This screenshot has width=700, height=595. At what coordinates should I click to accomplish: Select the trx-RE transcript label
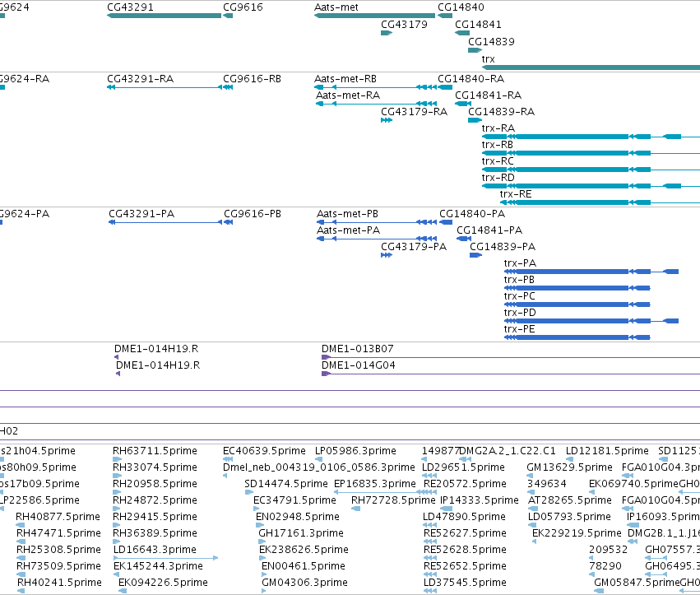[x=516, y=194]
